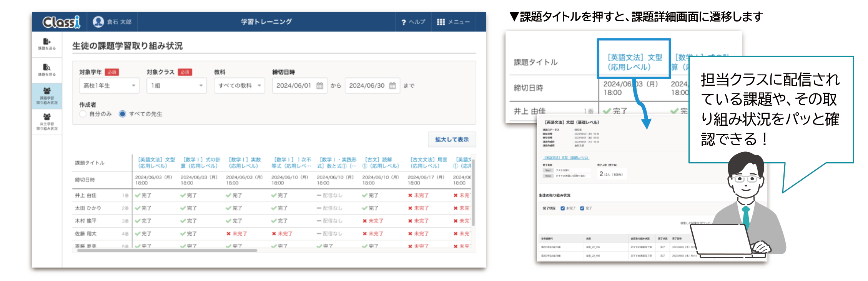Click the 2024/06/17 (月) 18:00 deadline cell
This screenshot has height=281, width=868.
click(x=426, y=180)
